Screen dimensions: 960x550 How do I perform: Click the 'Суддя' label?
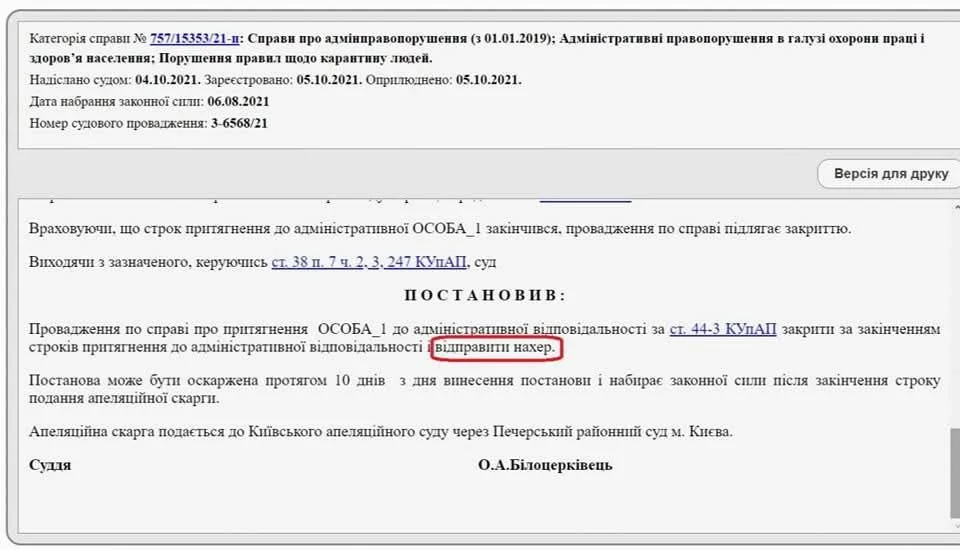coord(50,465)
